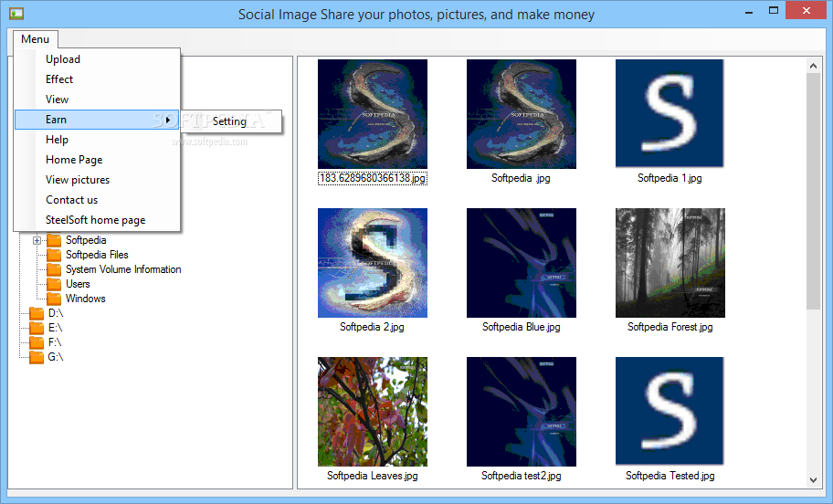Select the Windows tree label

(86, 299)
